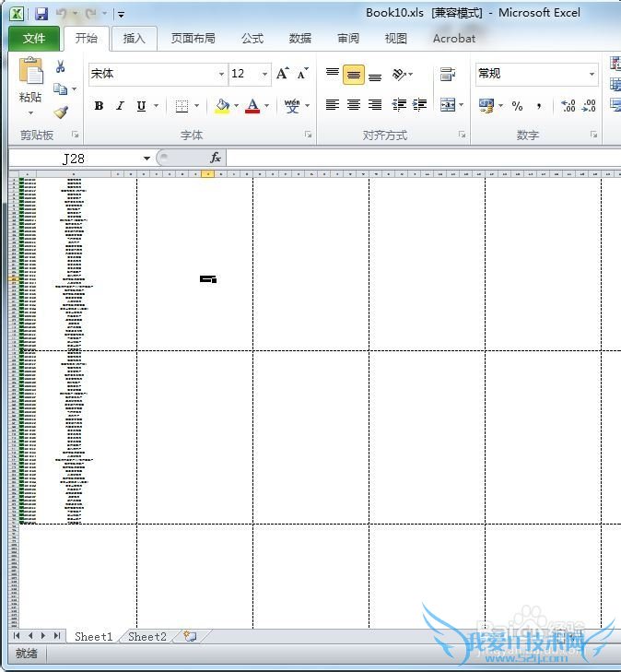Click the Decrease Indent icon
The height and width of the screenshot is (672, 621).
399,104
